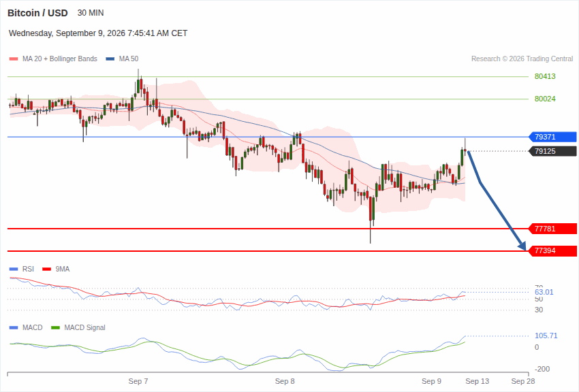The width and height of the screenshot is (579, 392).
Task: Select the 79125 current price tag
Action: [x=553, y=151]
